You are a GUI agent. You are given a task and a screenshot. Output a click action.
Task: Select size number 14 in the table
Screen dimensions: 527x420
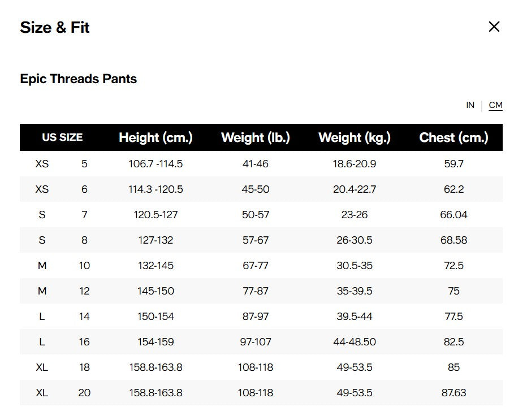(84, 317)
